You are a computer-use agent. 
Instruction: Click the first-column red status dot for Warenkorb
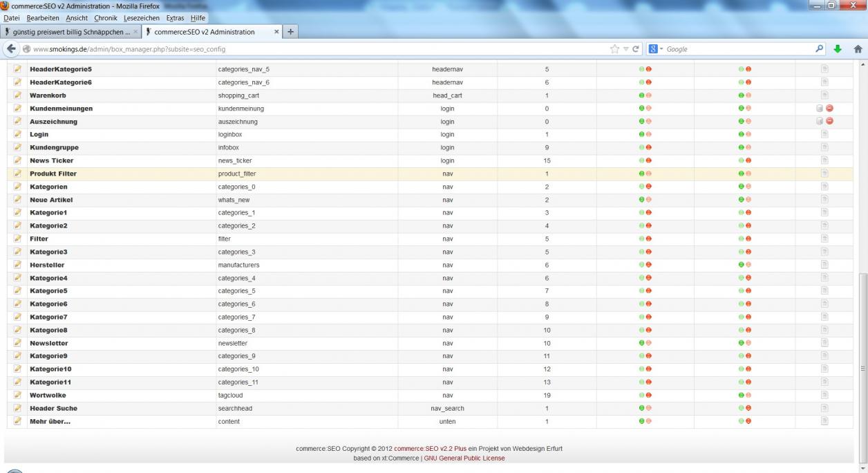coord(649,95)
